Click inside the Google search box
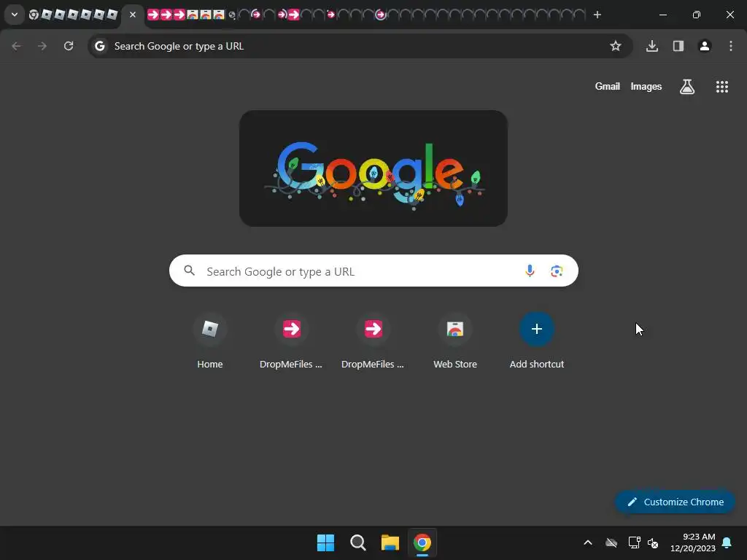 pos(373,271)
